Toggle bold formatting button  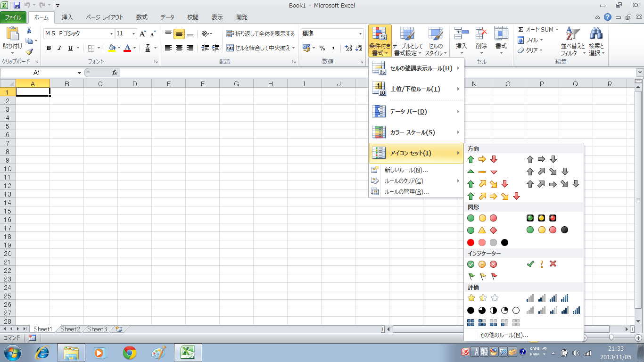[49, 48]
